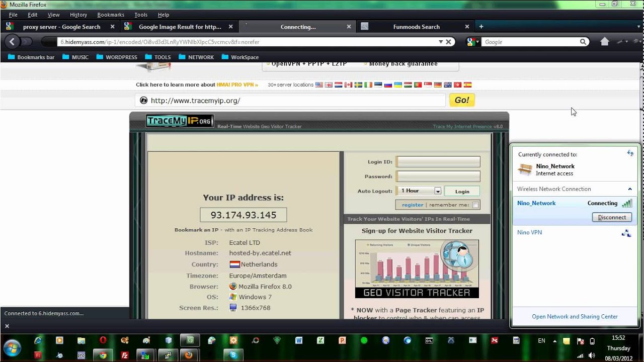This screenshot has height=362, width=644.
Task: Select Nino VPN connection
Action: pyautogui.click(x=574, y=232)
